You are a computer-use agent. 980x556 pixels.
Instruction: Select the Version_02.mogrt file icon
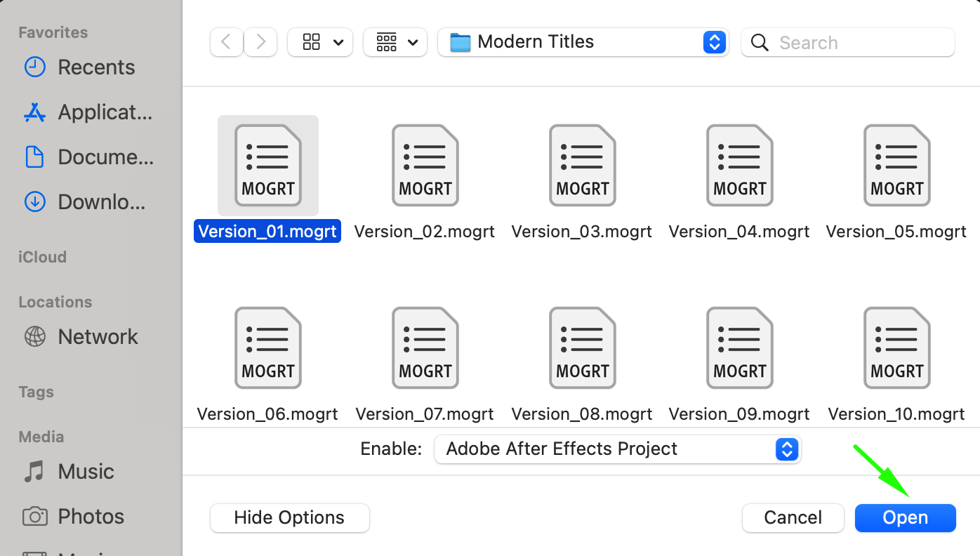coord(425,166)
